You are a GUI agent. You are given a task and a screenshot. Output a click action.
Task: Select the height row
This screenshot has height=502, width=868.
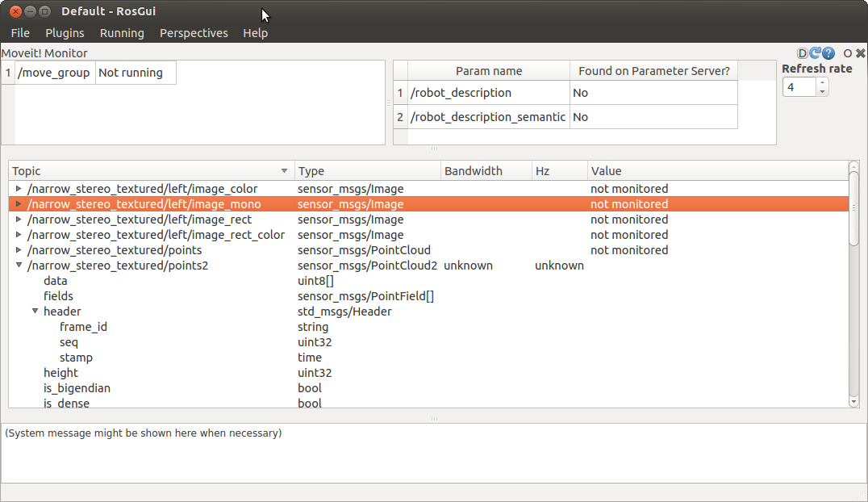[428, 373]
